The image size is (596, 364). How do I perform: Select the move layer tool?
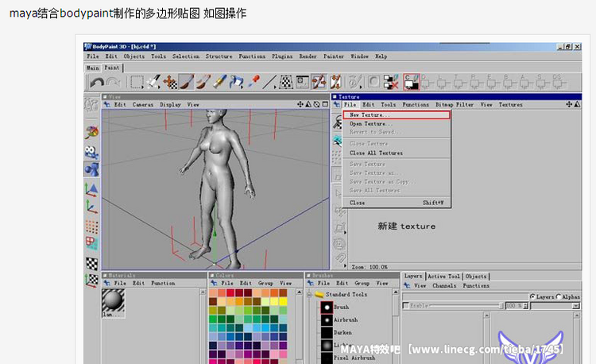170,82
